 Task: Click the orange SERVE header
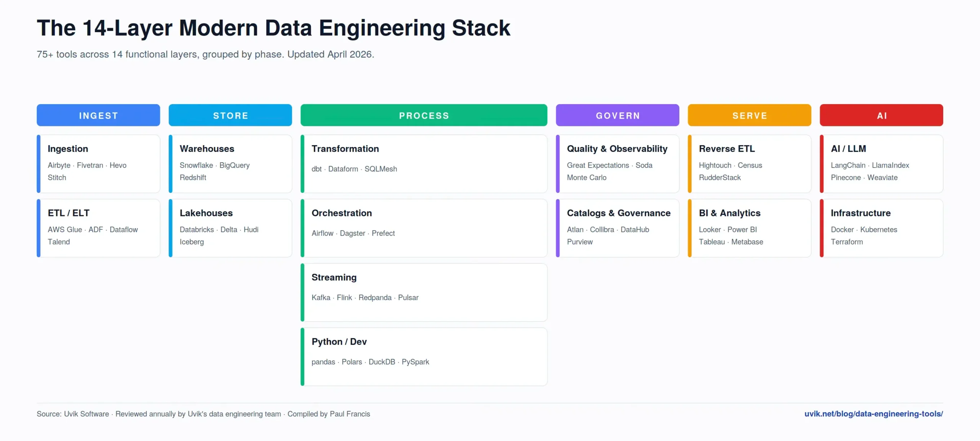(750, 115)
